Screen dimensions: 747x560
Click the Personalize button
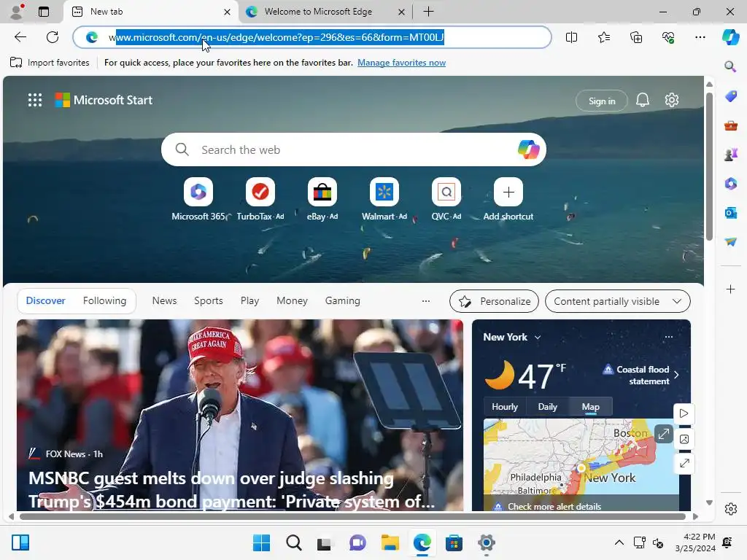(x=494, y=301)
